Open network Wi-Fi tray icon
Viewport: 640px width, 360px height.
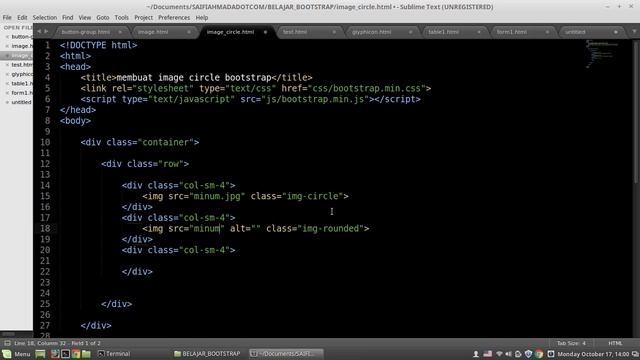click(499, 354)
